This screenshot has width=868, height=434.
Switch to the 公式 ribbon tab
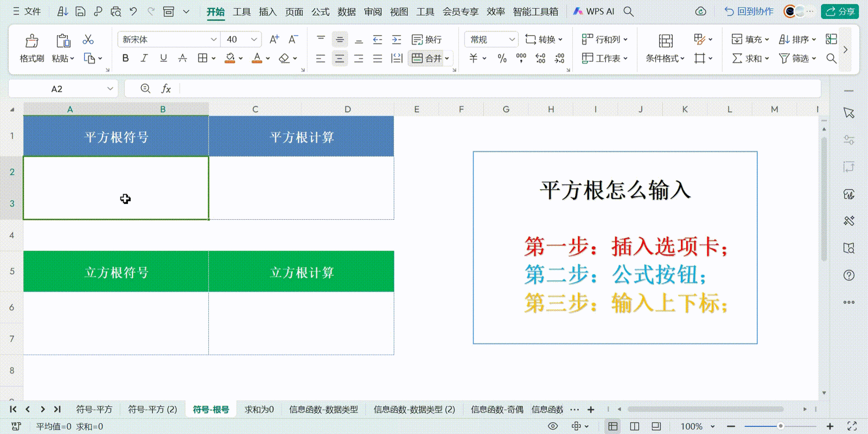coord(320,11)
